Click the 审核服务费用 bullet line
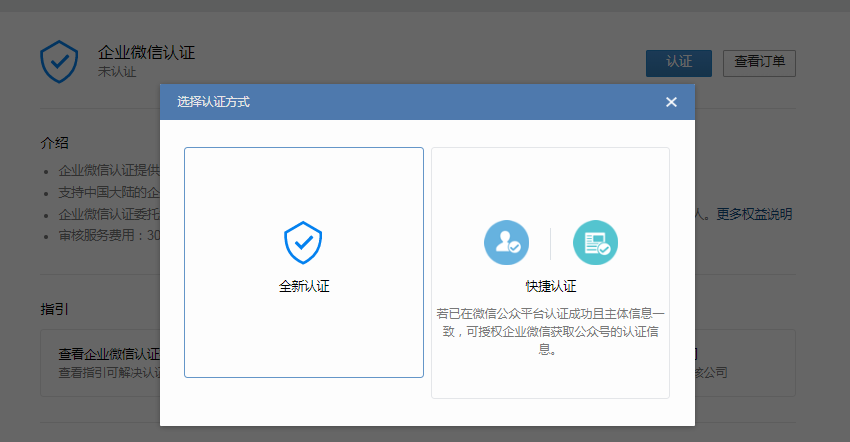This screenshot has width=850, height=442. (x=109, y=235)
